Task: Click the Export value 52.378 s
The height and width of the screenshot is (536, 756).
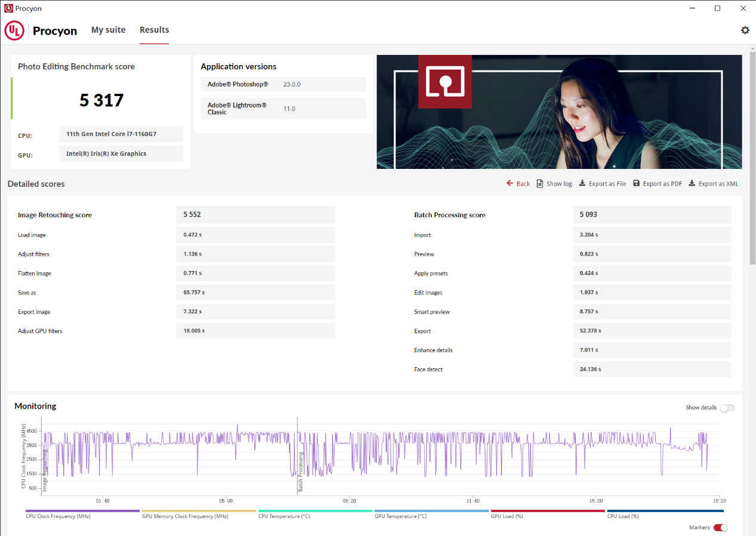Action: tap(652, 331)
